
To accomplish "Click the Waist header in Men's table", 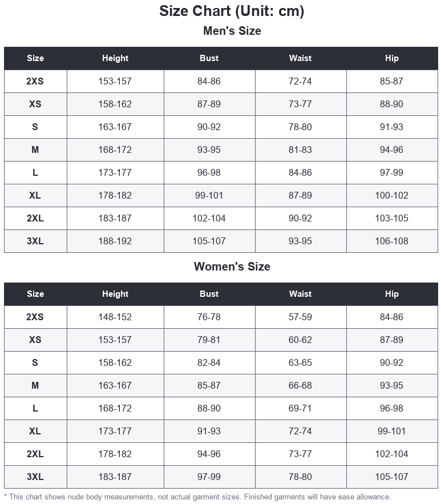I will coord(300,58).
